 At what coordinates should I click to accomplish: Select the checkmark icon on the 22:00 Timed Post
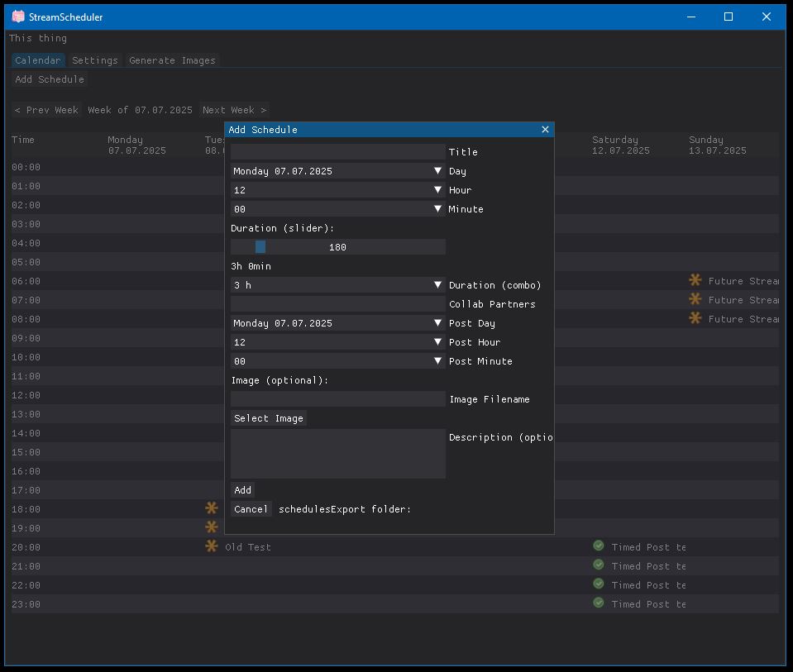tap(598, 584)
